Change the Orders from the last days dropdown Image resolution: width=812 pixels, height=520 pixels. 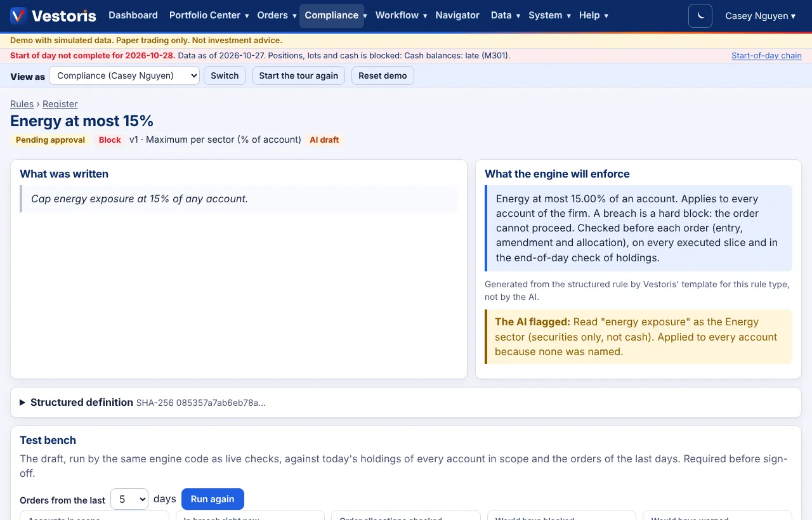pyautogui.click(x=129, y=499)
